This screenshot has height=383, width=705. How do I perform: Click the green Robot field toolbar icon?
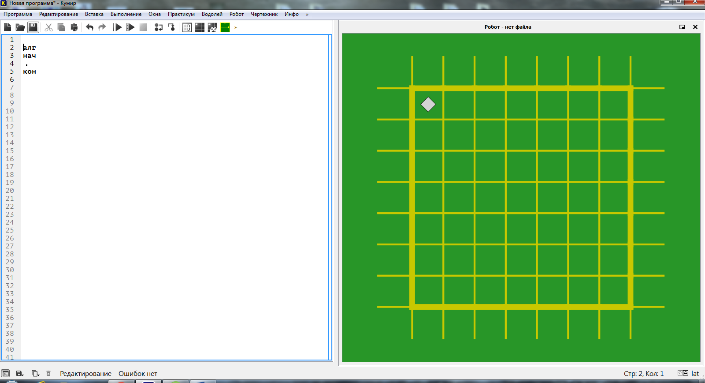click(x=225, y=27)
